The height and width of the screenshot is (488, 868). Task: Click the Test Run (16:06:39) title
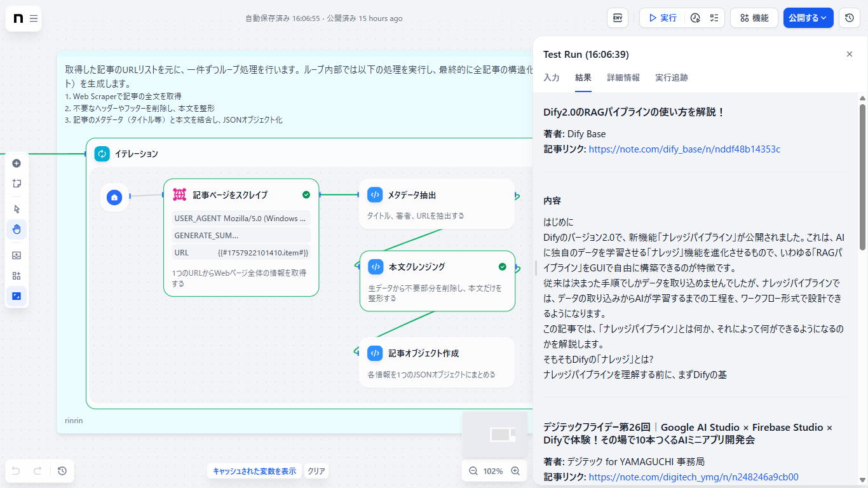click(586, 54)
